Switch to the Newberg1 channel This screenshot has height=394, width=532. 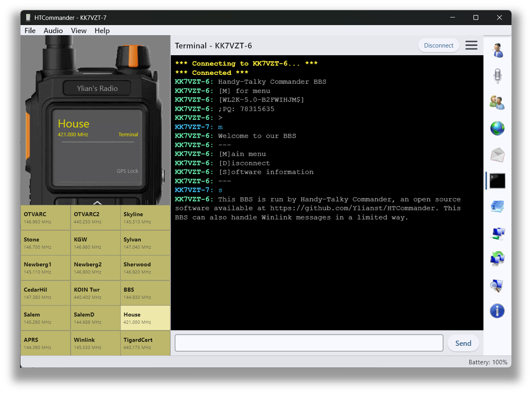click(x=46, y=268)
